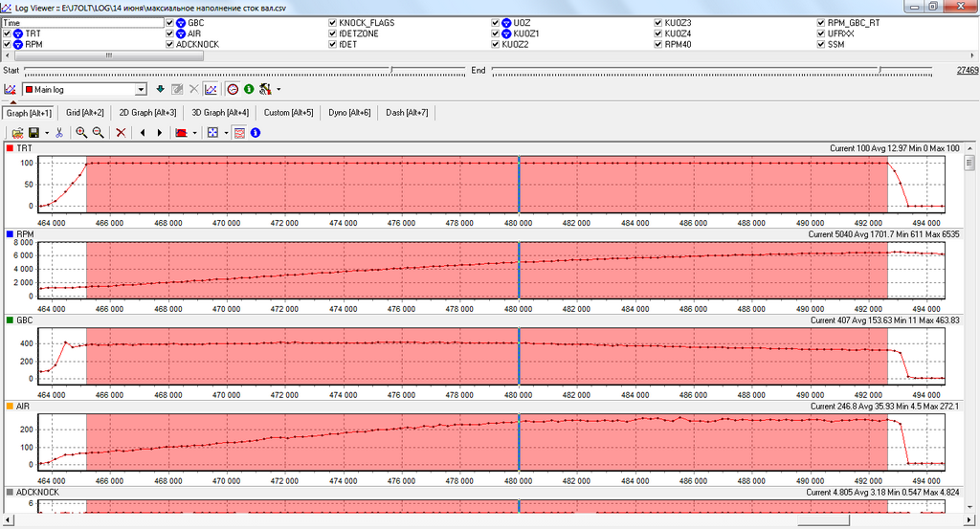Toggle the RPM_GBC_RT checkbox

click(821, 22)
